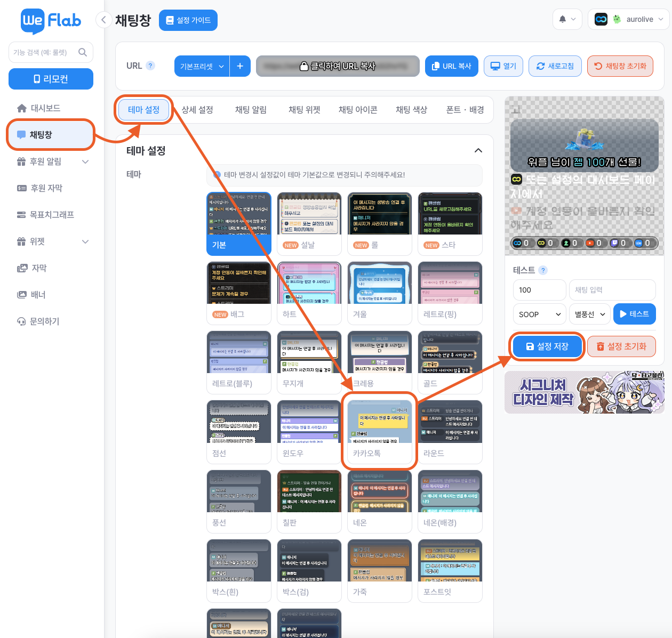
Task: Collapse the 테마 설정 section chevron
Action: 478,150
